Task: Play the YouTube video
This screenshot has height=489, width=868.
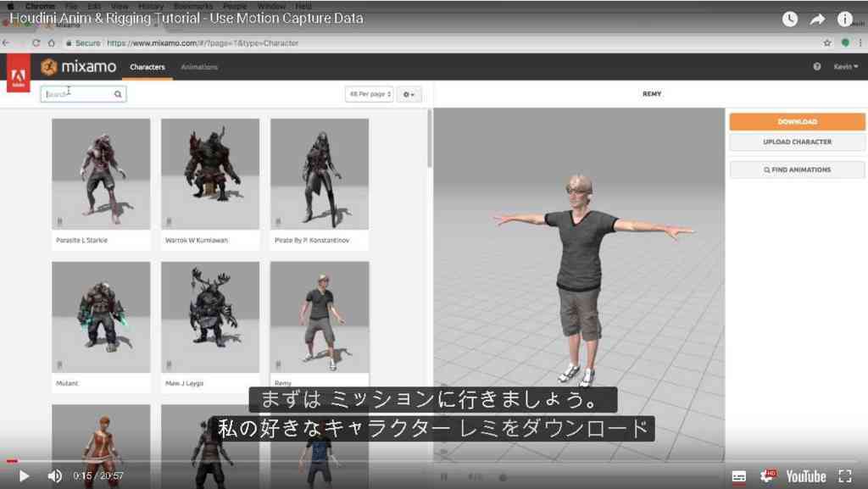Action: [x=24, y=475]
